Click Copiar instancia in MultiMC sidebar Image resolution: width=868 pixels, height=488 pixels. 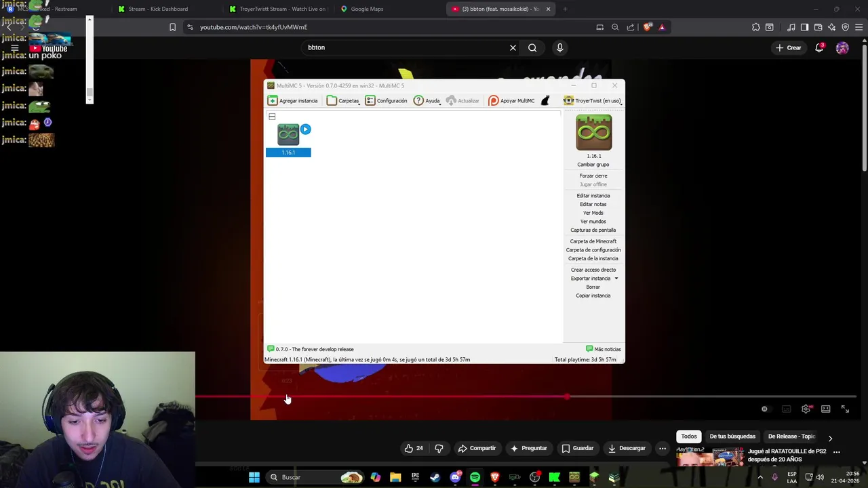pyautogui.click(x=593, y=296)
